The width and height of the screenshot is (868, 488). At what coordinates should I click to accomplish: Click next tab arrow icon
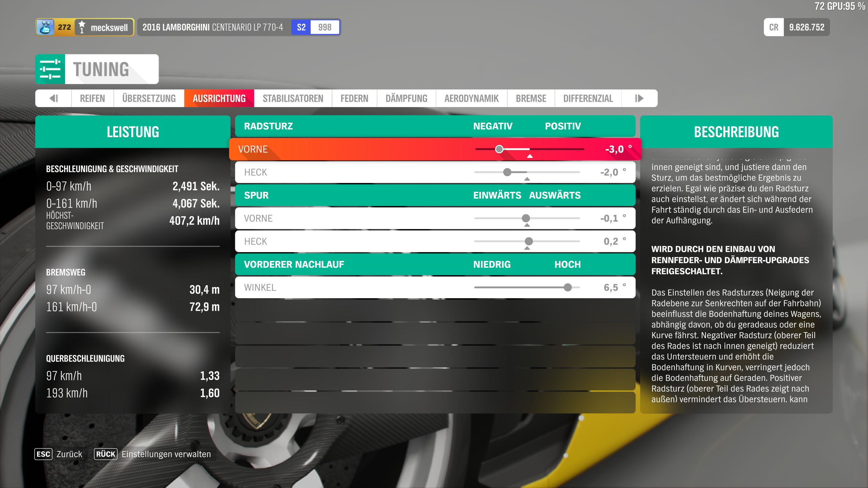639,98
